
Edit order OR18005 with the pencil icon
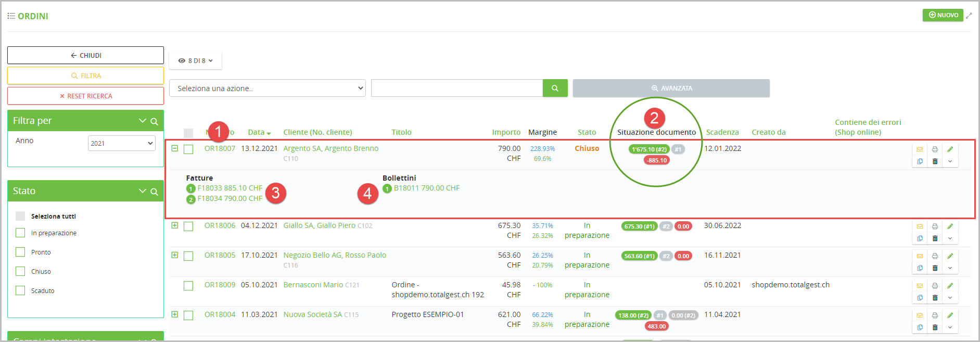tap(950, 256)
